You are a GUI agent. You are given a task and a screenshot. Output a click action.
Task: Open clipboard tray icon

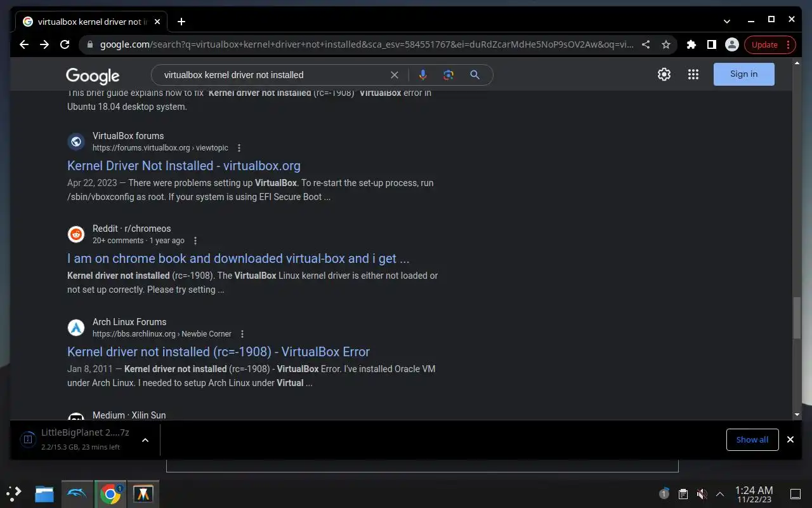coord(683,493)
